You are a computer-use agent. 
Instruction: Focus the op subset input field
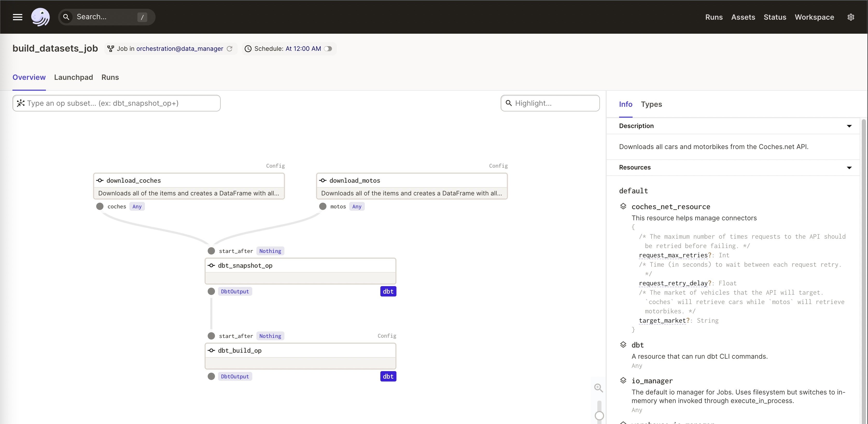point(121,103)
